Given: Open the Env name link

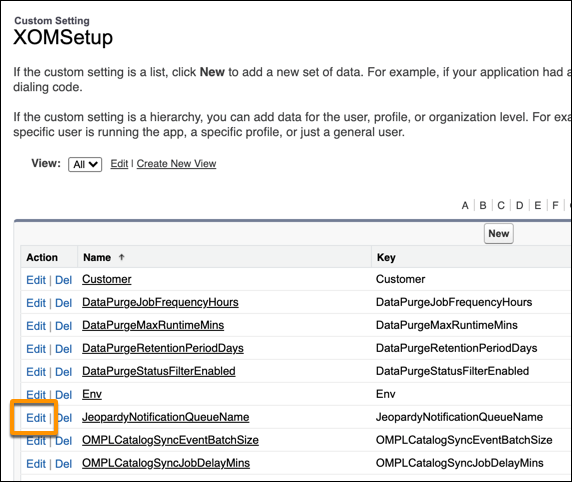Looking at the screenshot, I should point(92,394).
